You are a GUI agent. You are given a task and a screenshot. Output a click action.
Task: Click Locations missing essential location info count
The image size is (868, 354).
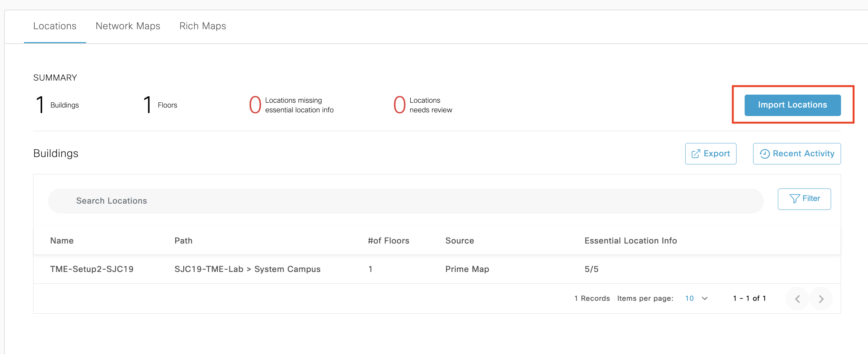point(255,105)
